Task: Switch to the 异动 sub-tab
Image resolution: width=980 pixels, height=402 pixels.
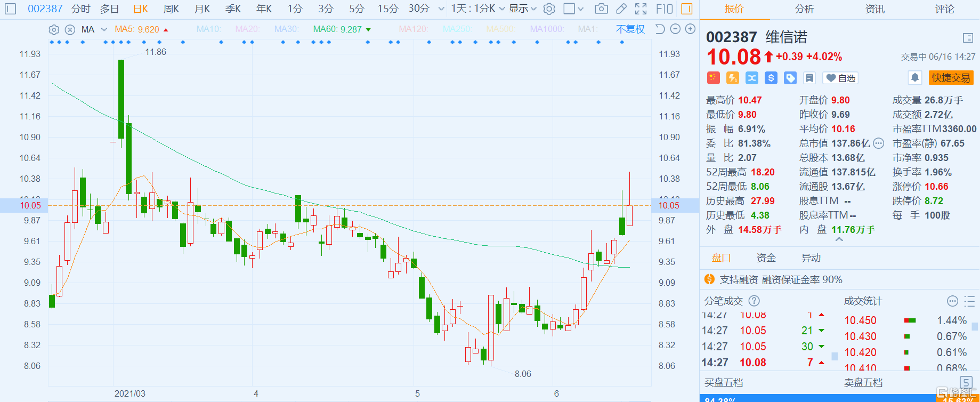Action: 811,258
